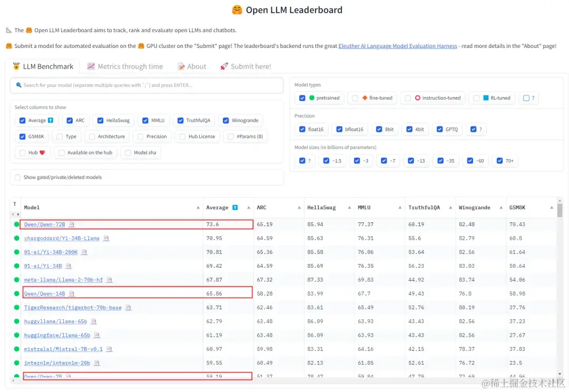Screen dimensions: 569x392
Task: Open the Metrics through time tab
Action: [125, 66]
